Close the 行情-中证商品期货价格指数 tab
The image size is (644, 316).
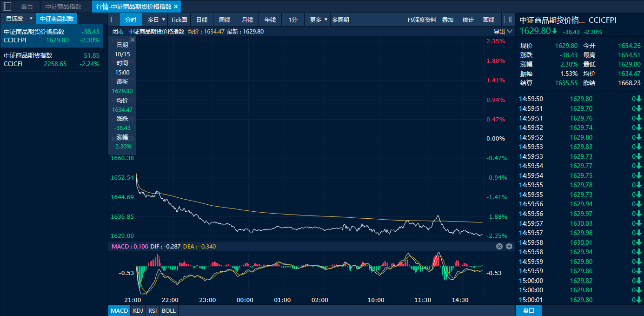pyautogui.click(x=176, y=7)
